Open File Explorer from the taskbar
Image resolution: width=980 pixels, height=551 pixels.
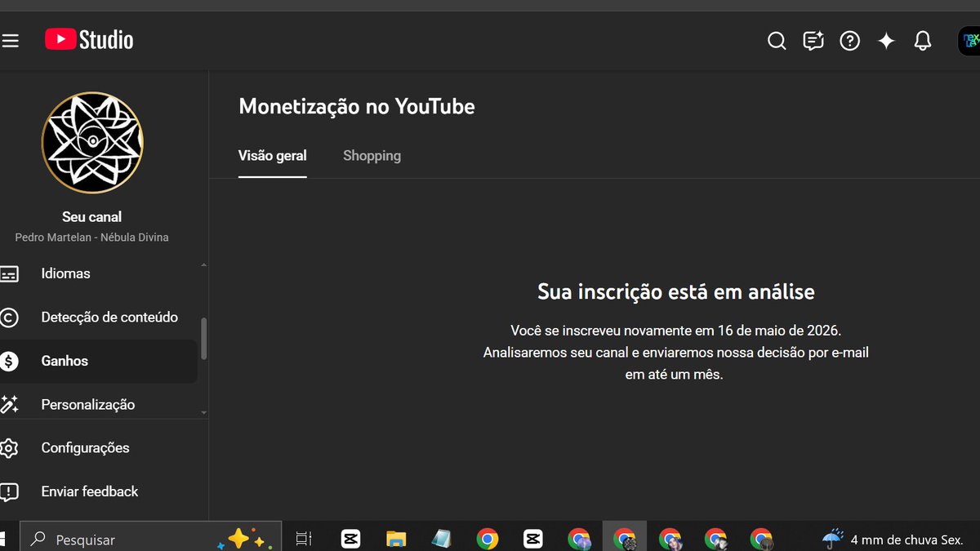396,539
